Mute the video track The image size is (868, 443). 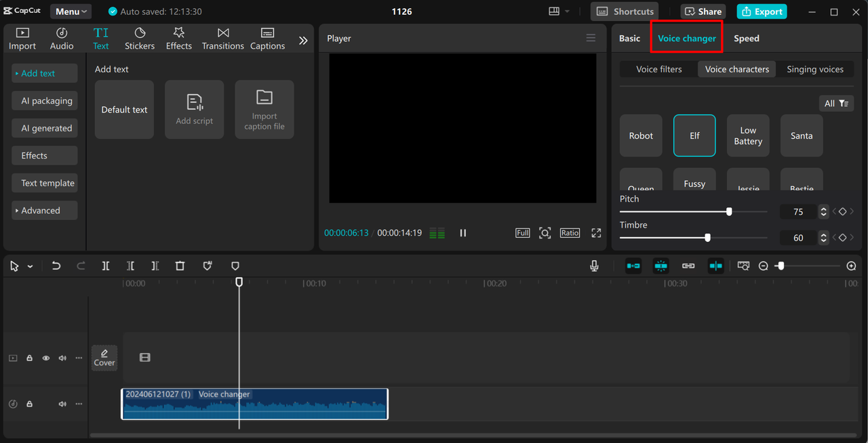point(62,358)
